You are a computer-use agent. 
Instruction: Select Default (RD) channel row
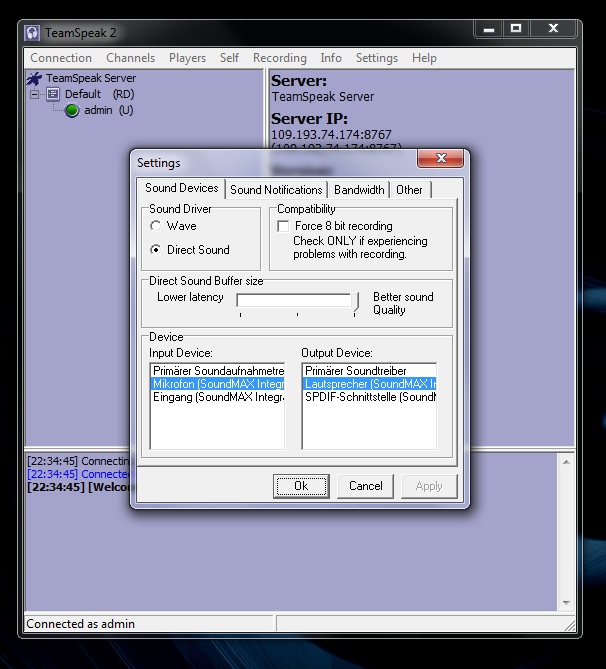click(x=99, y=94)
